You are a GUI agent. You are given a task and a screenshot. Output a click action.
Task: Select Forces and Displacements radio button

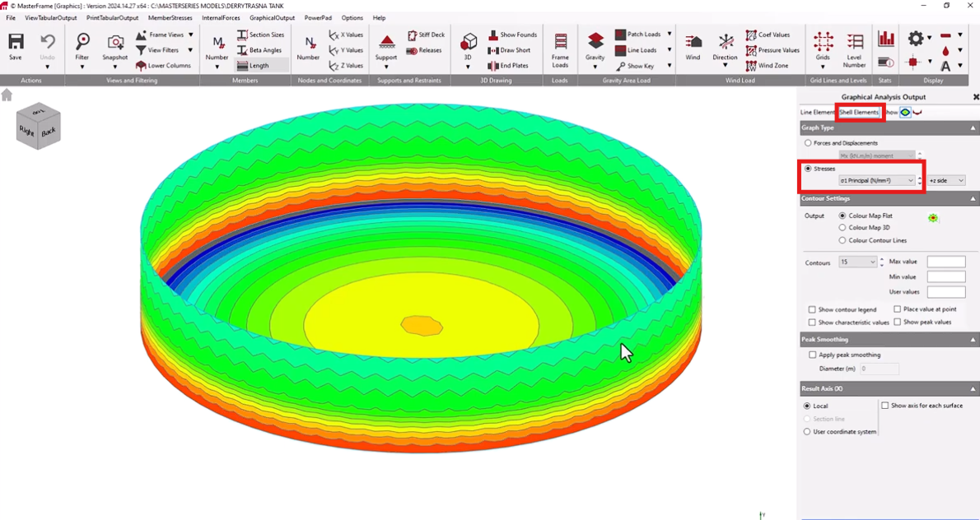coord(808,143)
